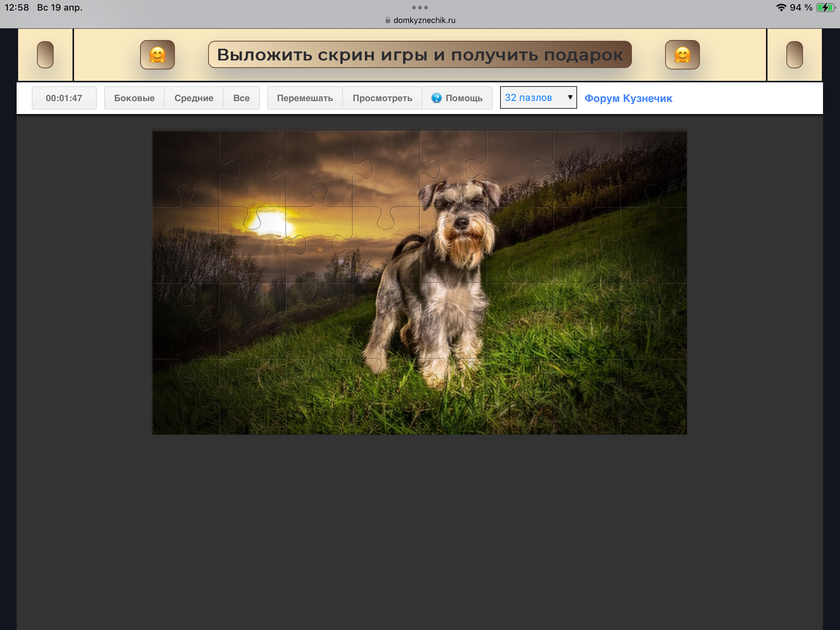The height and width of the screenshot is (630, 840).
Task: Show middle pieces with Средние
Action: [x=194, y=98]
